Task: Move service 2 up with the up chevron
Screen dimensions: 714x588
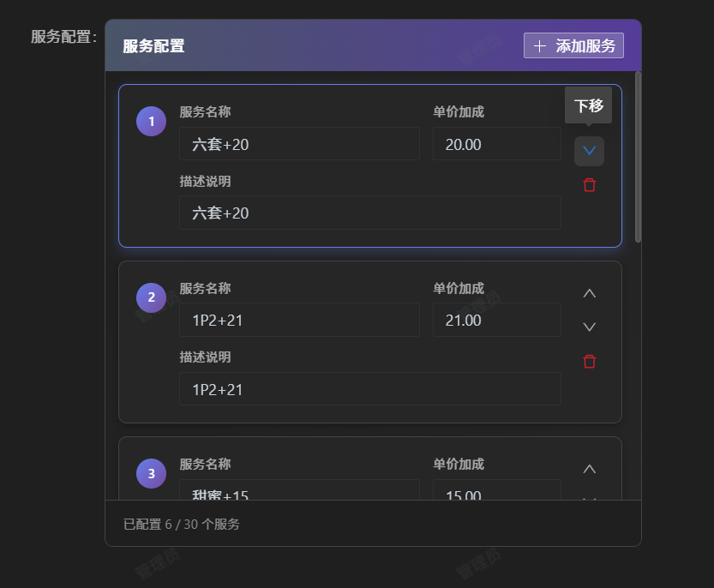Action: pyautogui.click(x=589, y=293)
